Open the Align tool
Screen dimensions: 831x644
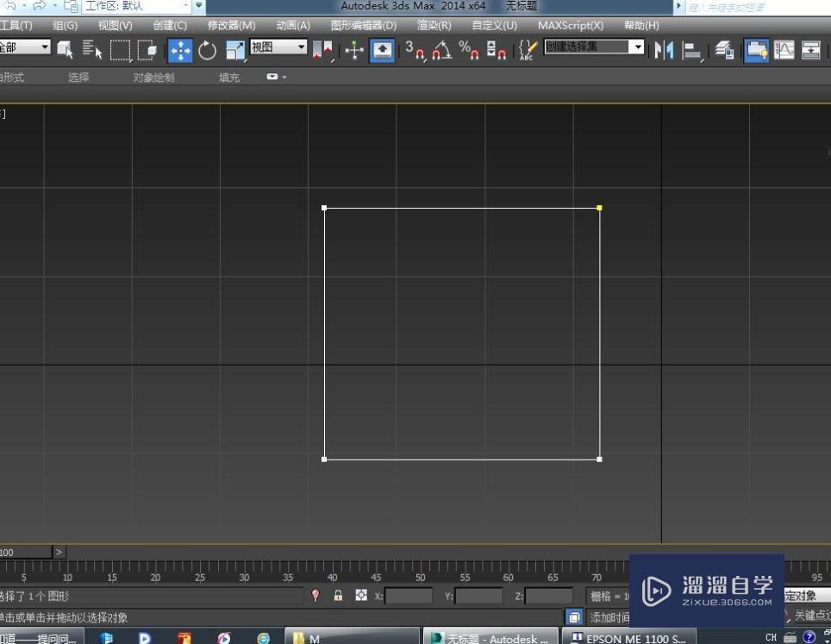point(691,50)
